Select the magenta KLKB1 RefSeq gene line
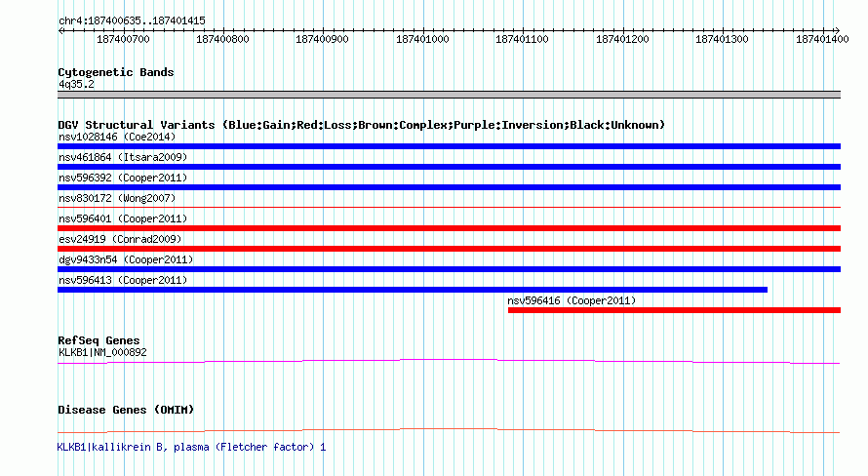The width and height of the screenshot is (868, 476). [x=449, y=362]
